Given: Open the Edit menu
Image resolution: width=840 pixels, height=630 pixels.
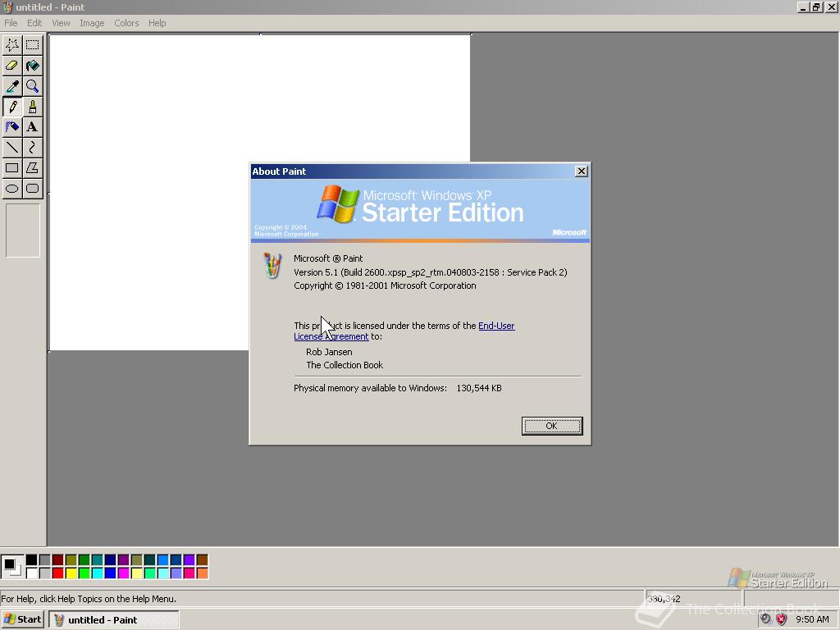Looking at the screenshot, I should (x=34, y=23).
